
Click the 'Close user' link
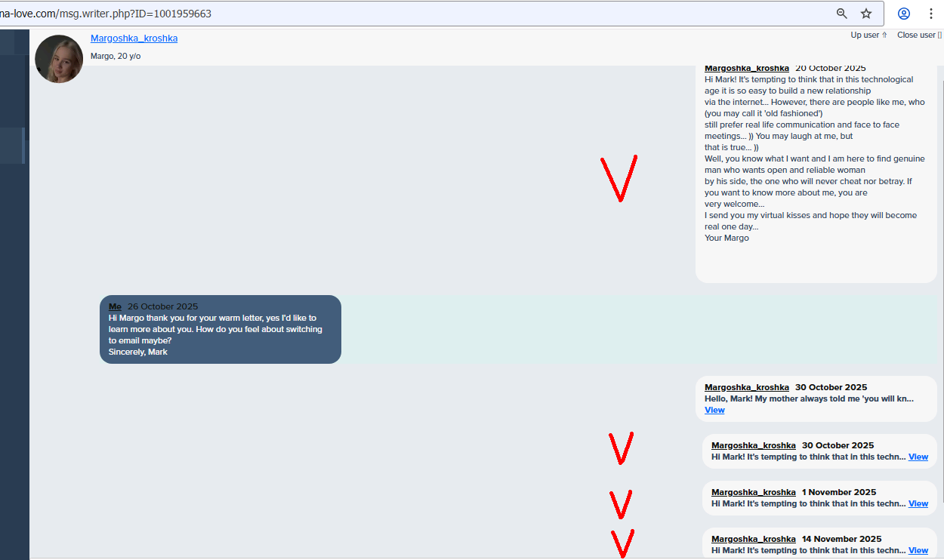coord(915,35)
